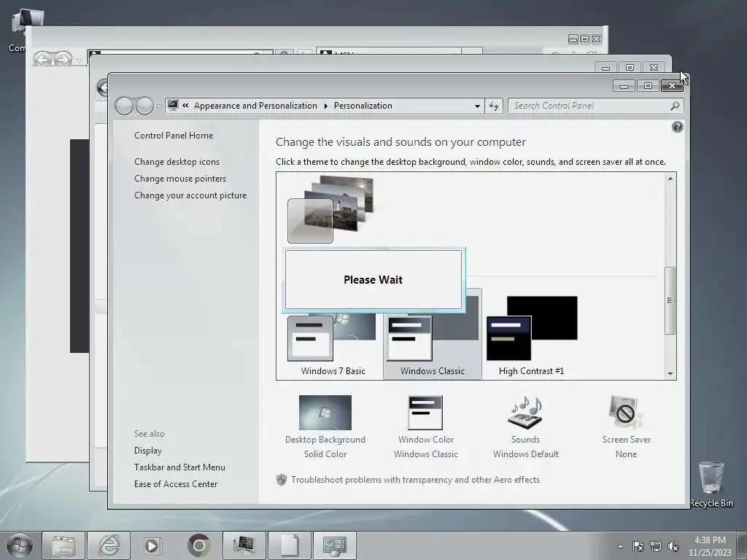Click the search magnifier icon
This screenshot has height=560, width=747.
pyautogui.click(x=675, y=106)
